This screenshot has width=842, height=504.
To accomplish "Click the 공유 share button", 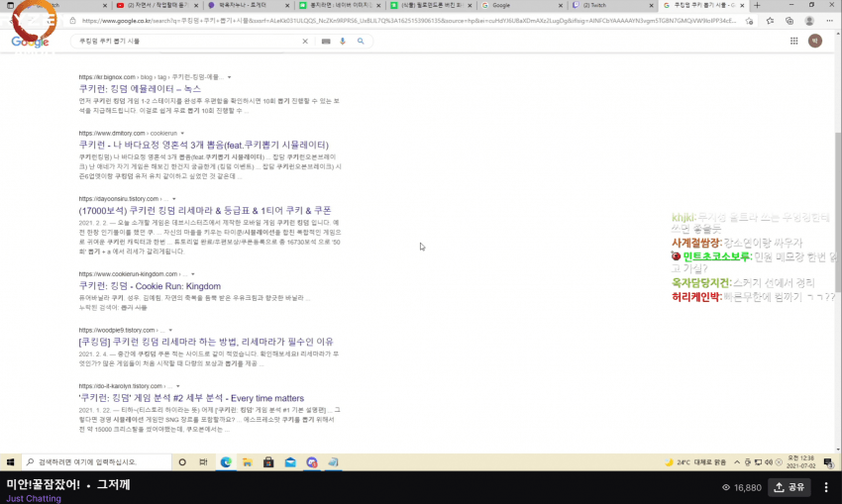I will (x=789, y=487).
